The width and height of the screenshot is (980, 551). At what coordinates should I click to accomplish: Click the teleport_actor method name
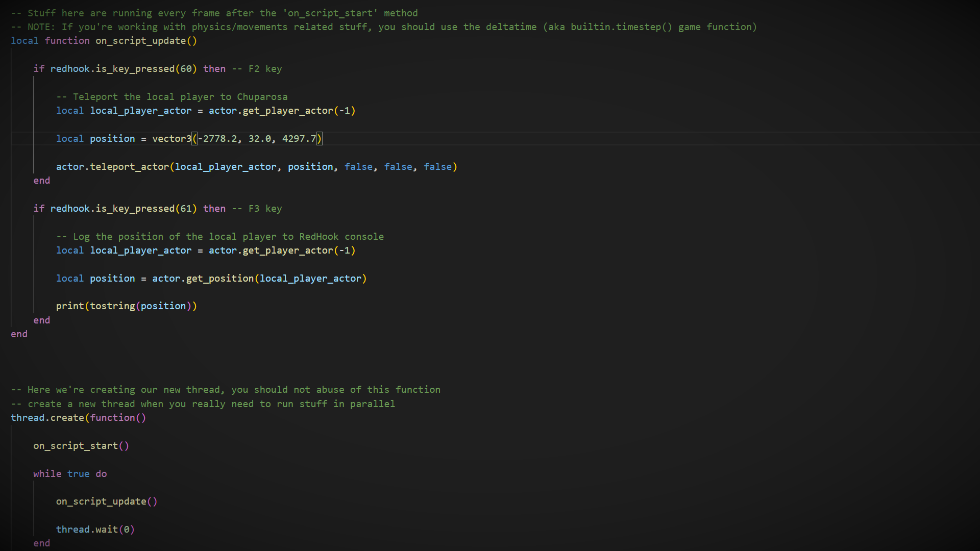(x=129, y=167)
